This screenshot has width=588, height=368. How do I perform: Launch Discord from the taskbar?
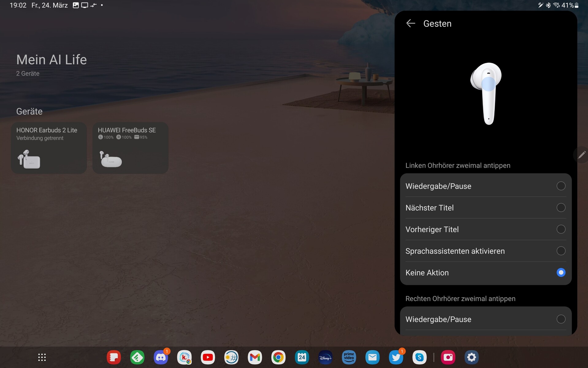tap(161, 357)
